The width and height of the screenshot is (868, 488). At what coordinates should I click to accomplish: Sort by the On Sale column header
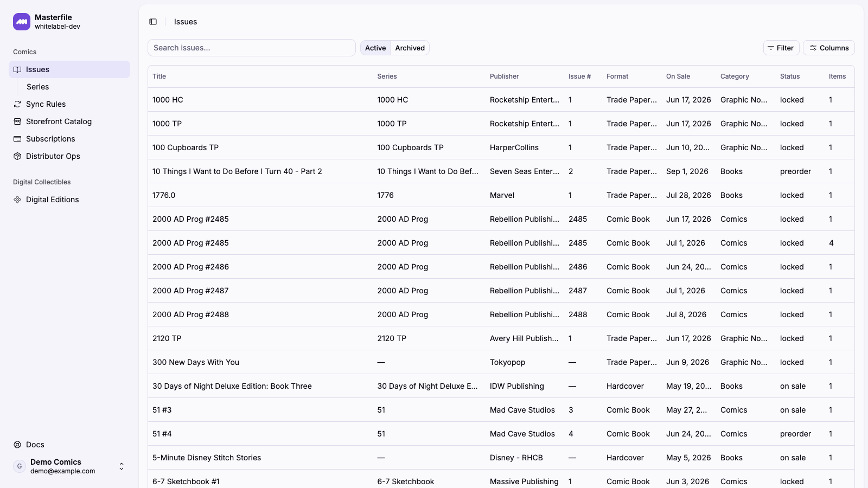pos(678,76)
